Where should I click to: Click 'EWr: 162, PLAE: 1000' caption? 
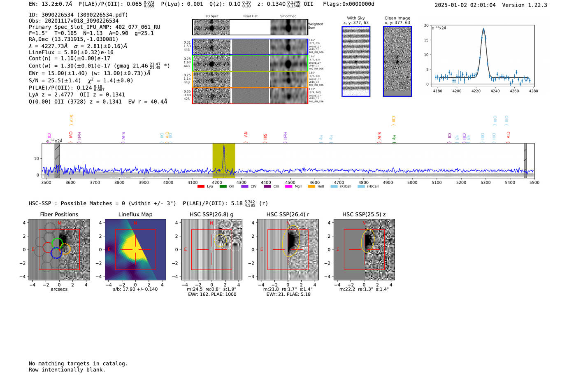coord(212,295)
